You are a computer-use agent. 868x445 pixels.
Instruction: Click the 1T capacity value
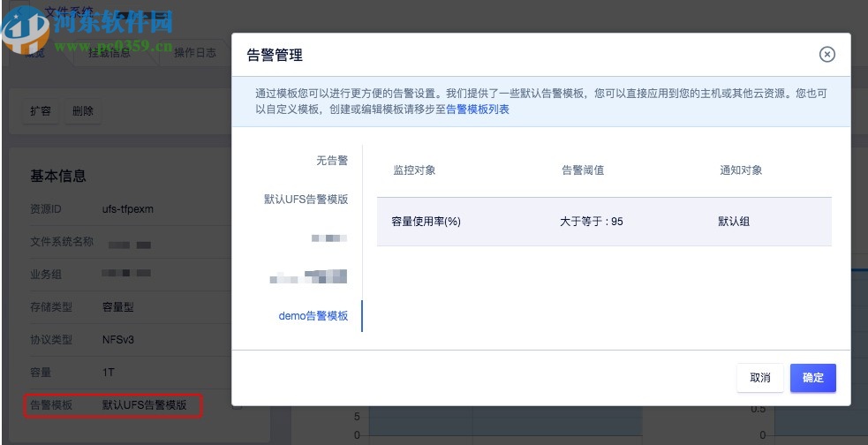click(108, 372)
